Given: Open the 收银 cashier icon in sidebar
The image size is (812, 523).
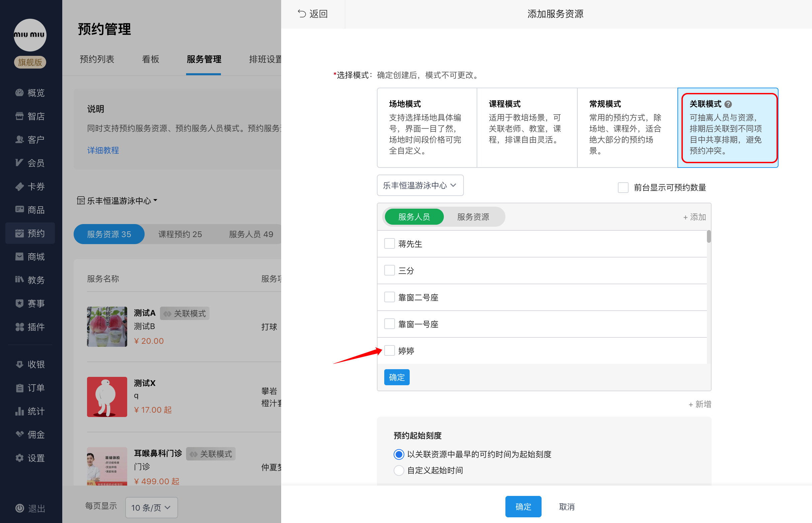Looking at the screenshot, I should point(19,364).
